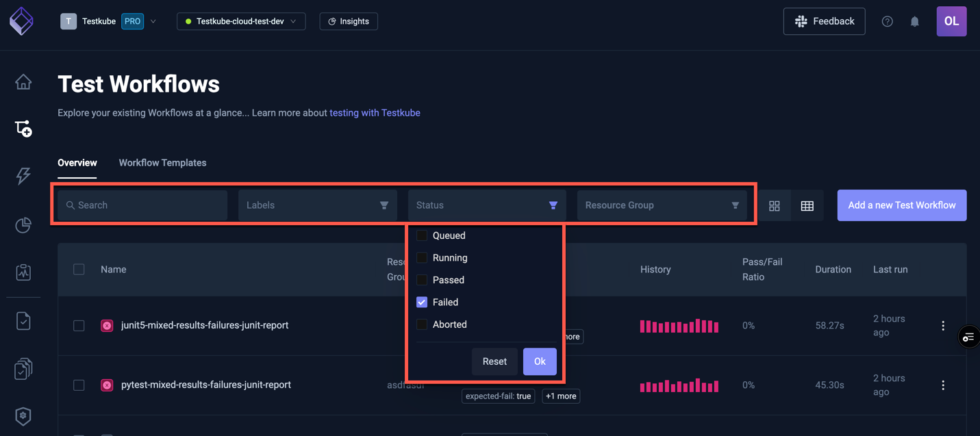
Task: Open the Labels filter dropdown
Action: (x=316, y=205)
